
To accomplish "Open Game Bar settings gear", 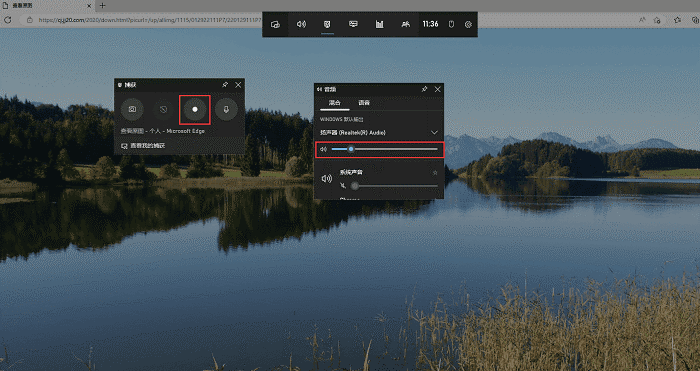I will coord(468,25).
